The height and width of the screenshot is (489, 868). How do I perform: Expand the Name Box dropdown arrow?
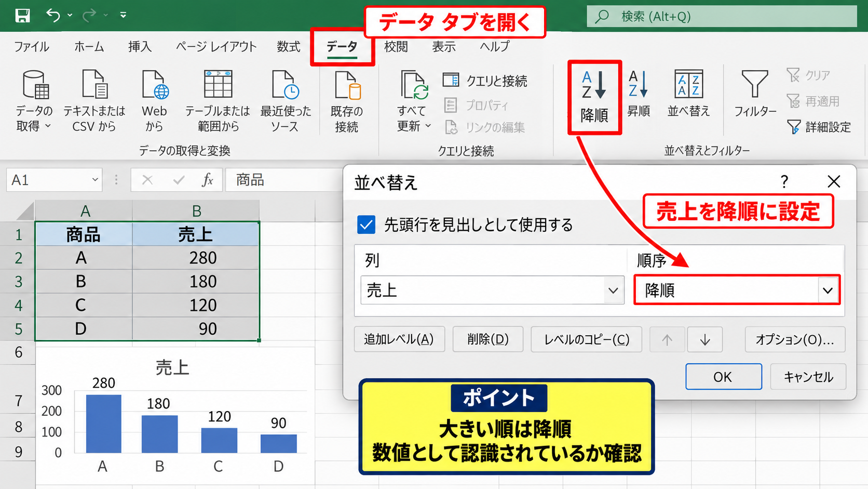click(95, 180)
